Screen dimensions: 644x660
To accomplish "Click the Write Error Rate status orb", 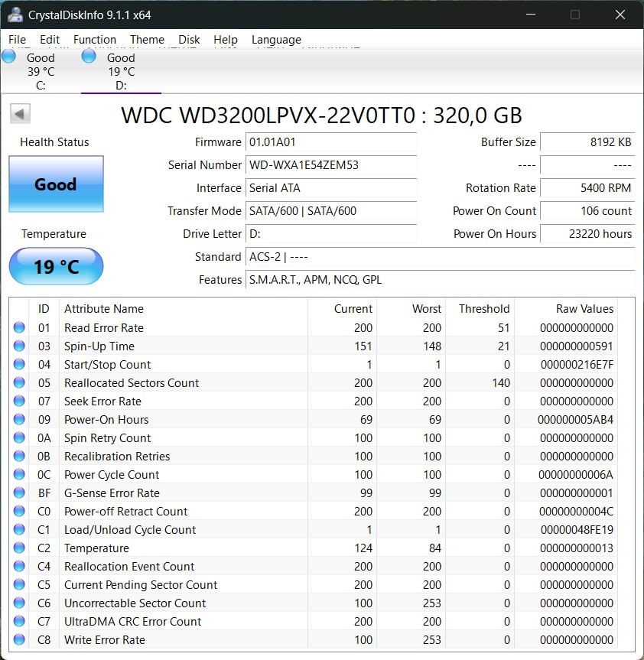I will [x=20, y=640].
